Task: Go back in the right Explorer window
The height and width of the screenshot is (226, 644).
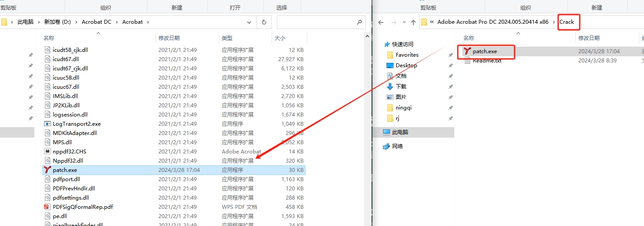Action: pos(381,22)
